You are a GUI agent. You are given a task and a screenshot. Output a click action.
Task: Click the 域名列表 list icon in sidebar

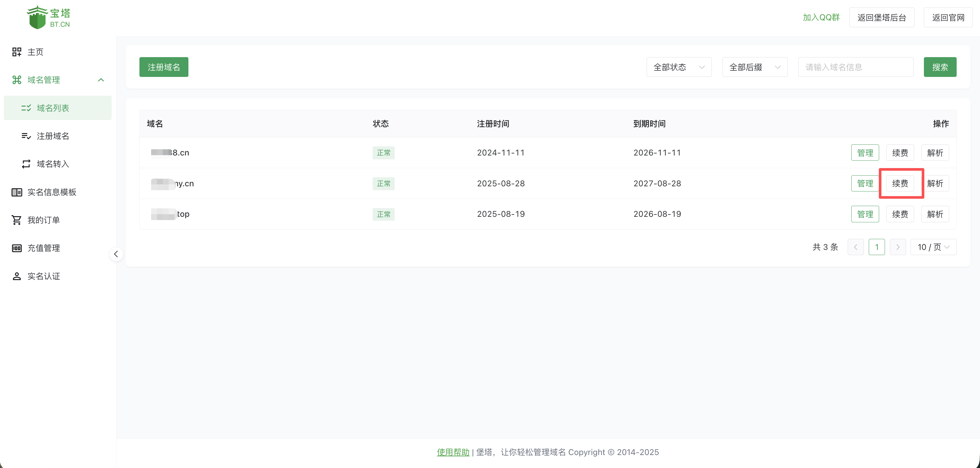26,108
